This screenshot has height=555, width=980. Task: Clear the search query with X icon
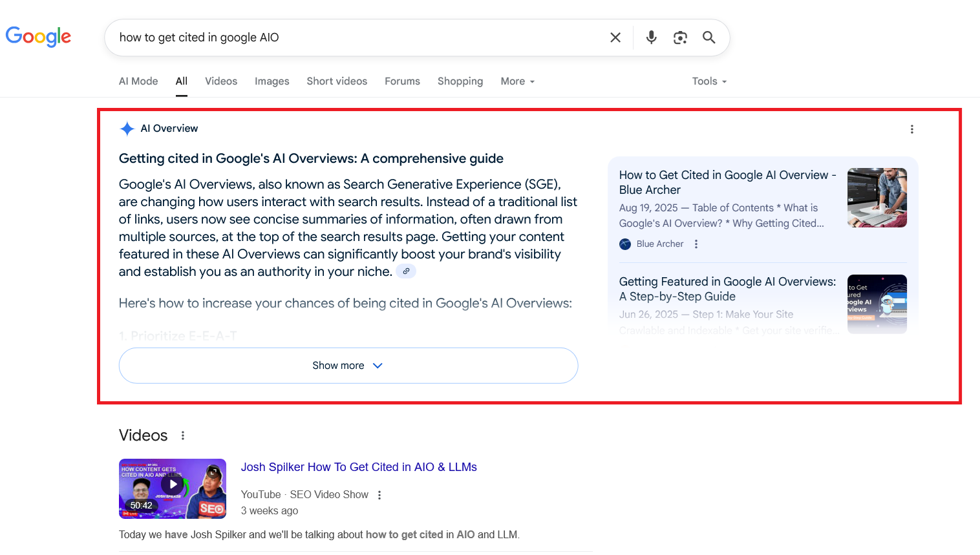(x=615, y=37)
